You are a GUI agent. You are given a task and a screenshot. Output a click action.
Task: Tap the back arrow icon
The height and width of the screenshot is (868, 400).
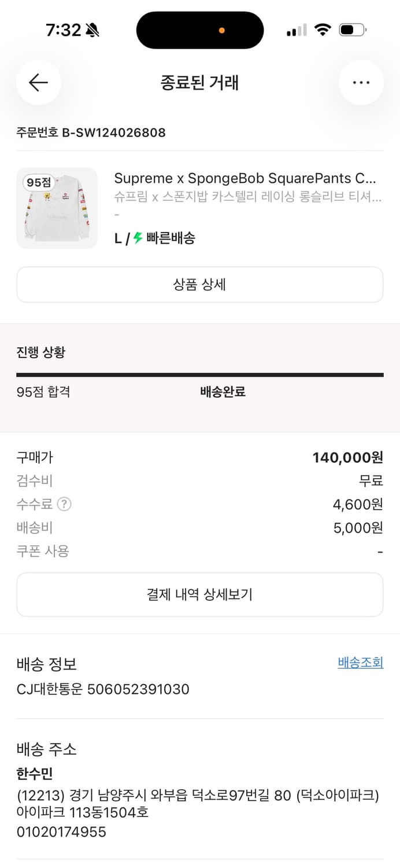pyautogui.click(x=38, y=82)
